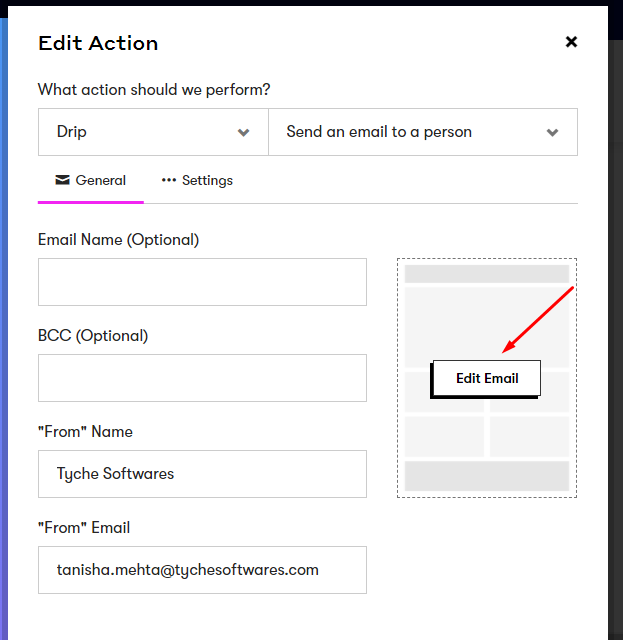
Task: Select the tanisha.mehta From Email field
Action: (x=202, y=570)
